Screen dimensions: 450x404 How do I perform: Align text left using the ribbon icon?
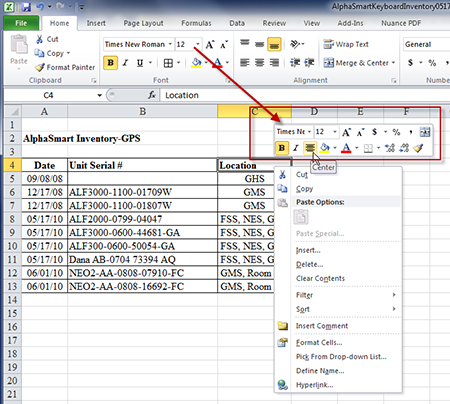[245, 62]
